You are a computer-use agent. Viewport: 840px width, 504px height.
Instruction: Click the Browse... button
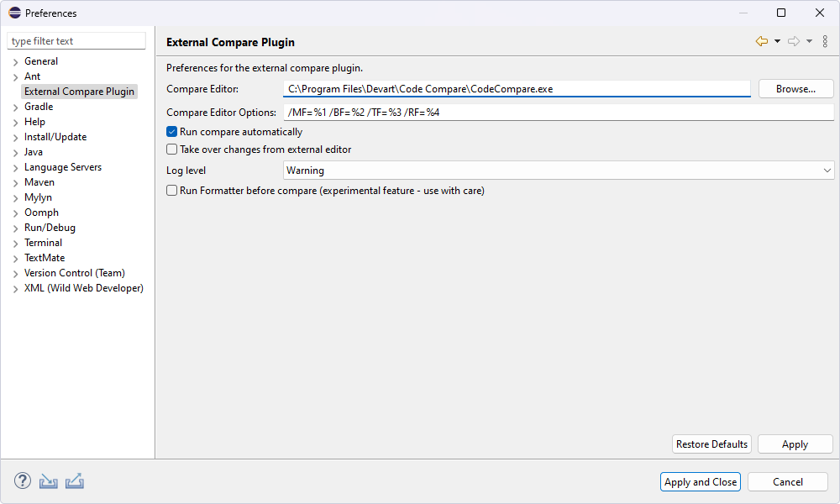[795, 89]
